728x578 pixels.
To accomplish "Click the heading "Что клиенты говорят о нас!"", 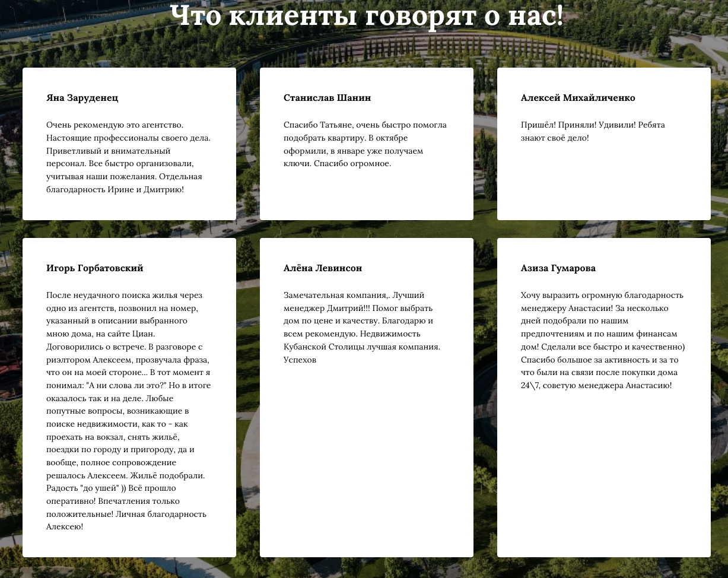I will pos(366,15).
